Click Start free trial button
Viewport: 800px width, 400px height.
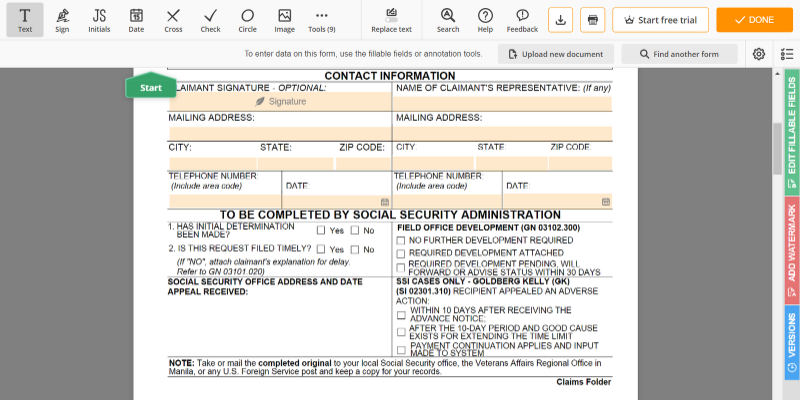click(x=660, y=20)
